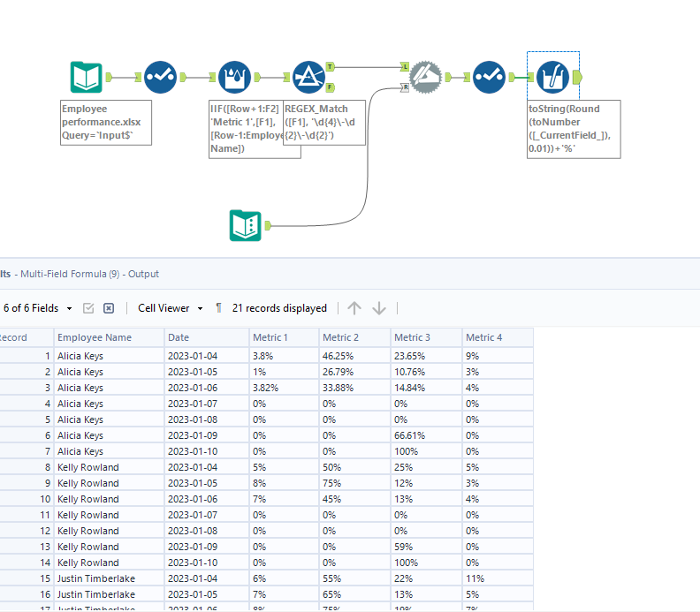Image resolution: width=700 pixels, height=612 pixels.
Task: Click the Text Input tool's output anchor
Action: click(x=268, y=226)
